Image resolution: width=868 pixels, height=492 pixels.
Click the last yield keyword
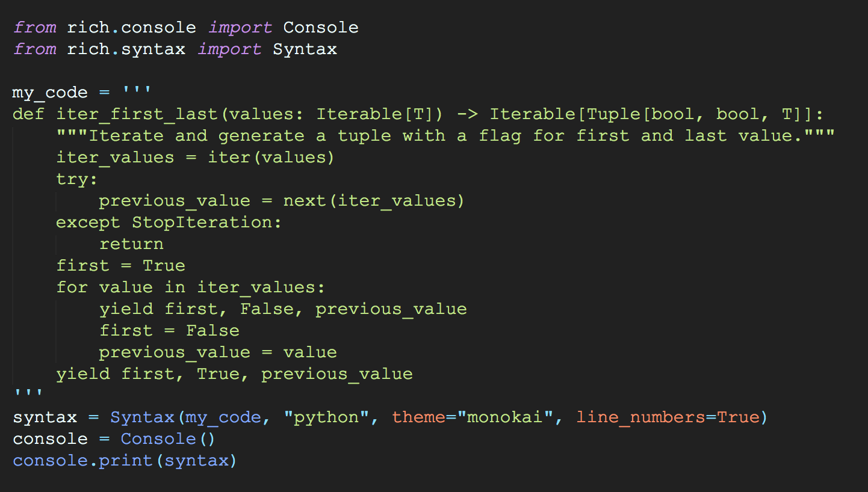83,374
